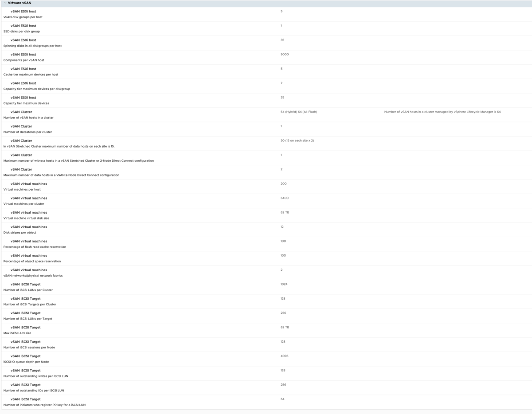The height and width of the screenshot is (414, 532).
Task: Select 'Number of initiators who register PR key'
Action: (x=44, y=405)
